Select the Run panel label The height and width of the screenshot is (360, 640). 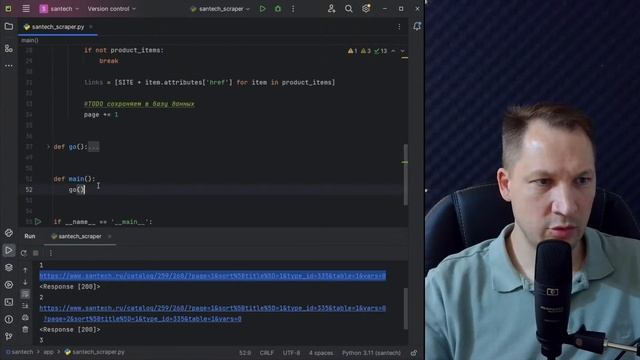tap(30, 236)
